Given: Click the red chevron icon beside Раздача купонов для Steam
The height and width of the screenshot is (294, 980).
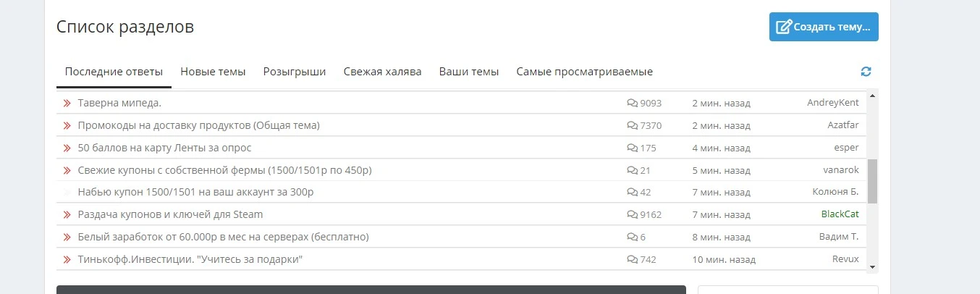Looking at the screenshot, I should coord(67,214).
